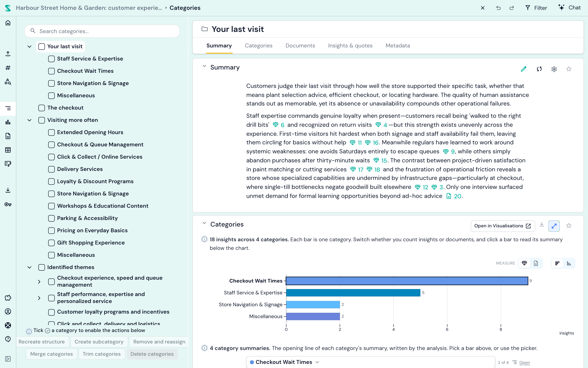Switch to the Insights & quotes tab
The height and width of the screenshot is (368, 588).
(x=350, y=46)
